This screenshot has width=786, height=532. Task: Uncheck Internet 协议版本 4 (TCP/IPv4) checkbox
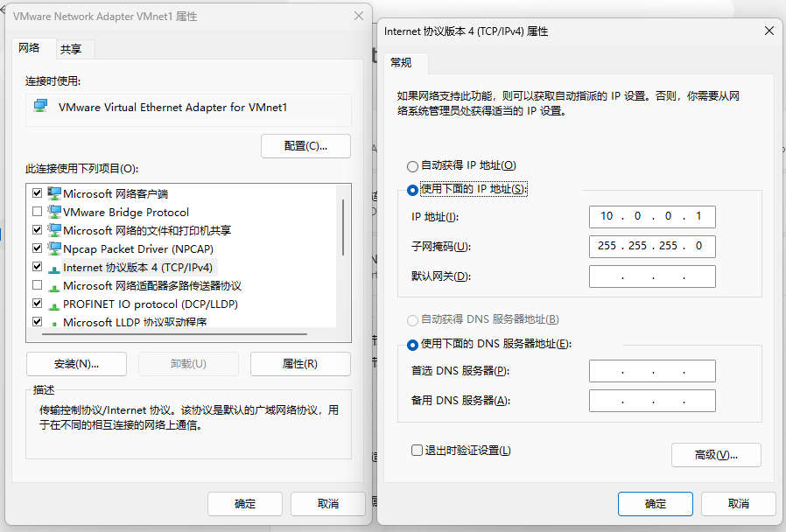point(37,267)
